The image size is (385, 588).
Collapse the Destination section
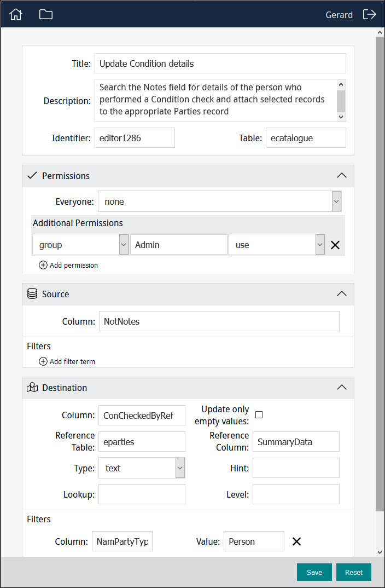pos(342,388)
